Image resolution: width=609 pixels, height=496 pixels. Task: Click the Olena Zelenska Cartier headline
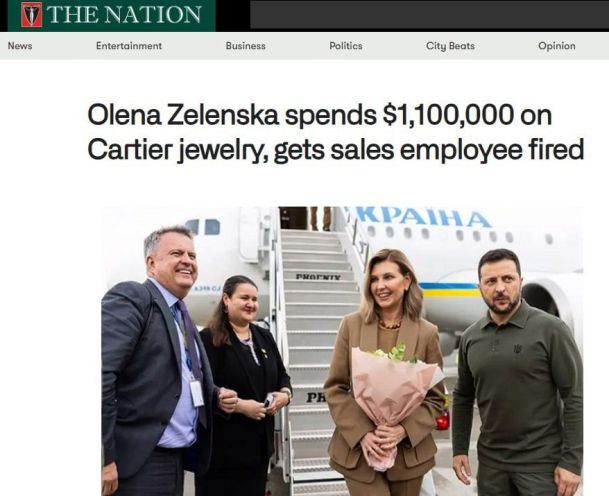coord(335,133)
